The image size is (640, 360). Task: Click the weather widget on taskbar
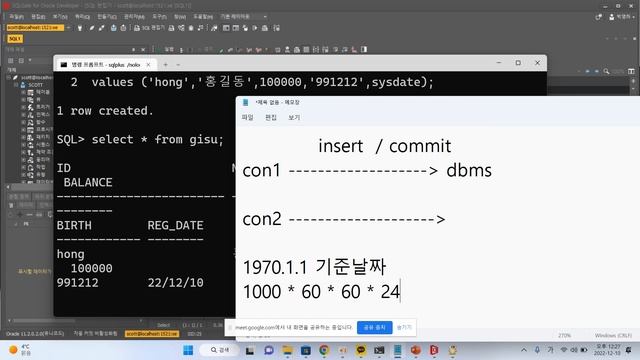19,350
